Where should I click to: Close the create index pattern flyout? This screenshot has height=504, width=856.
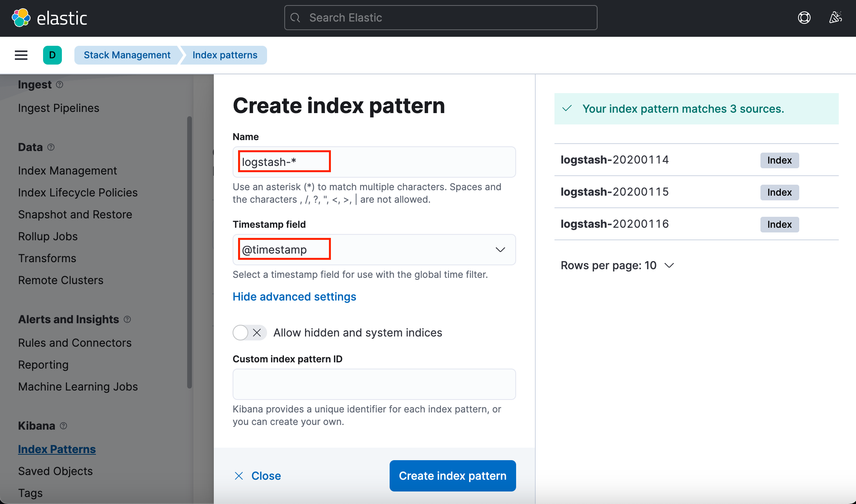258,476
